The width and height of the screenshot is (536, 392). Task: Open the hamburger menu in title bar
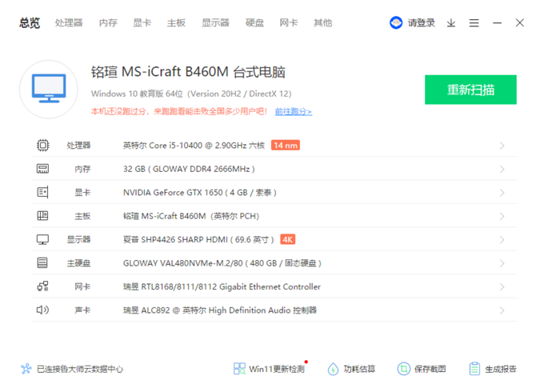[x=474, y=23]
